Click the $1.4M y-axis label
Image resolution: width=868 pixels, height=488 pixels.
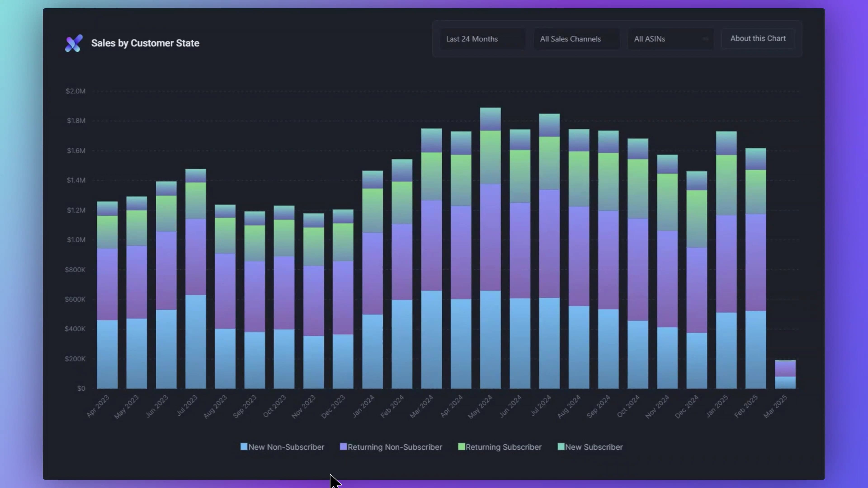(x=76, y=180)
